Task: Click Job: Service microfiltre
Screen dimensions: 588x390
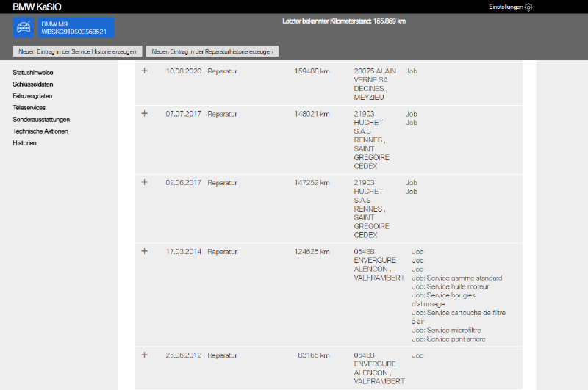Action: [446, 330]
